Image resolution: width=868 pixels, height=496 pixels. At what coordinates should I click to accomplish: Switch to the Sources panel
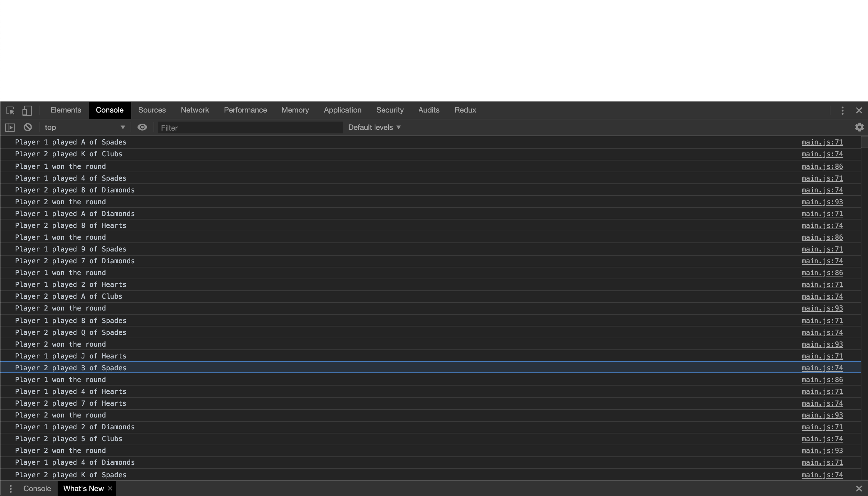(152, 110)
